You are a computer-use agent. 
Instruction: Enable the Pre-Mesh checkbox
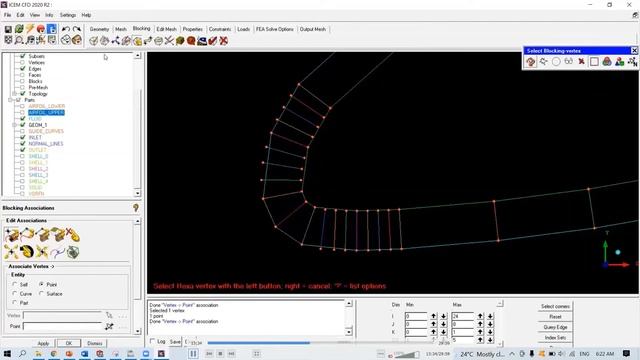coord(22,87)
